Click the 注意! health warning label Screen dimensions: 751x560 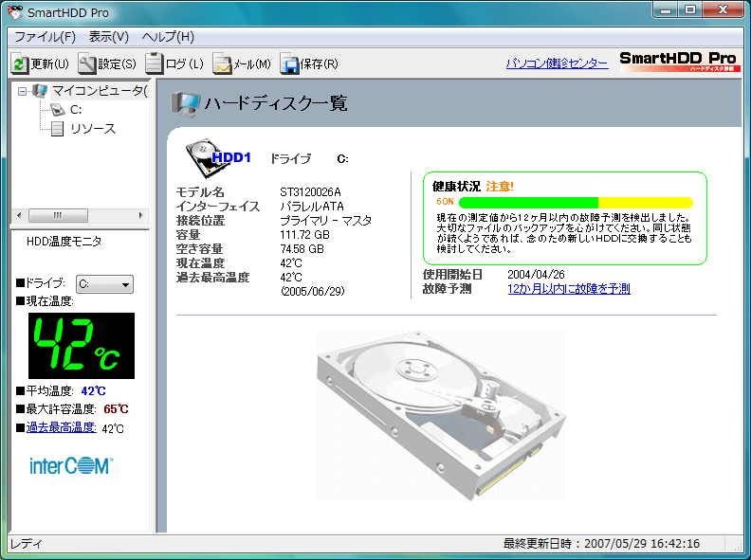tap(500, 186)
